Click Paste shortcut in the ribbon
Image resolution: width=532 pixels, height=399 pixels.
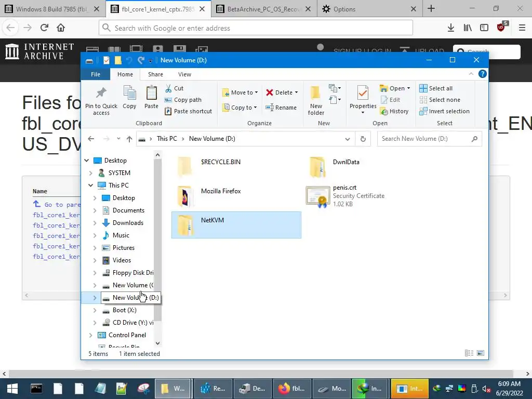pyautogui.click(x=188, y=111)
